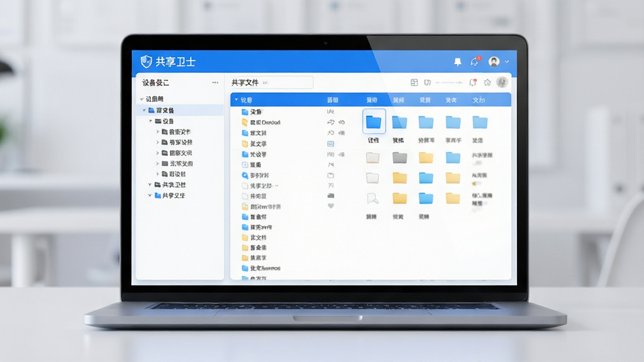Open the solid white bell notifications icon
Image resolution: width=644 pixels, height=362 pixels.
tap(458, 62)
